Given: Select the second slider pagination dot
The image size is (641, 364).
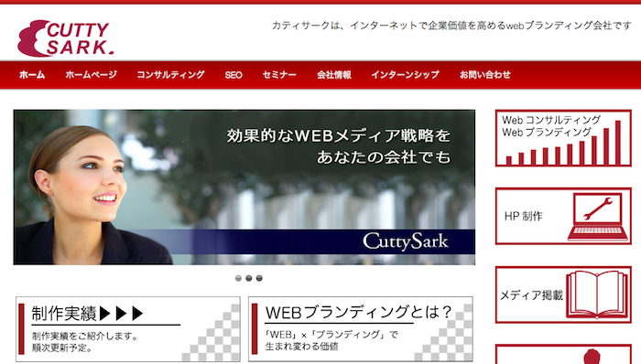Looking at the screenshot, I should 248,278.
